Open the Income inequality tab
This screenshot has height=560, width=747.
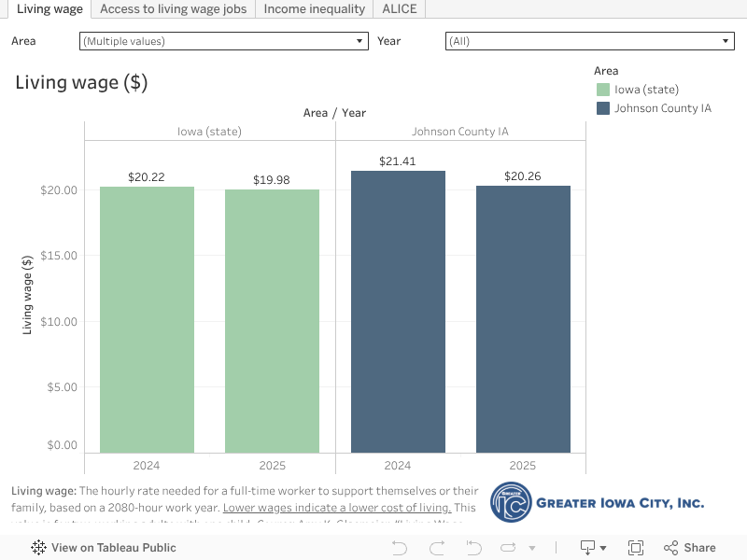[315, 9]
